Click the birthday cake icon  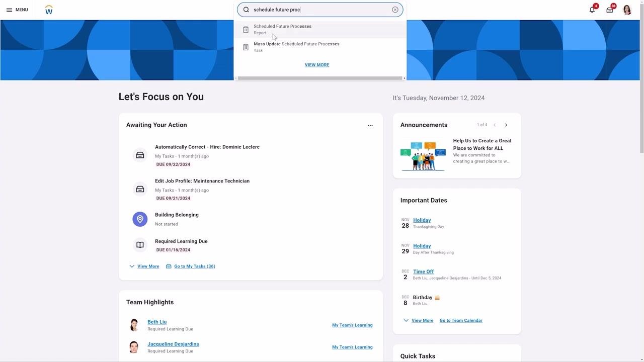[x=437, y=298]
